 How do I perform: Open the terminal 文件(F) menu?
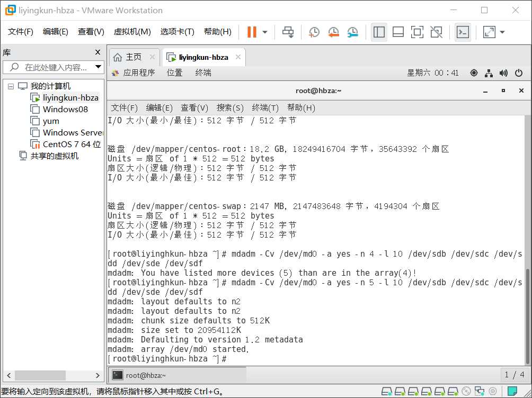124,108
